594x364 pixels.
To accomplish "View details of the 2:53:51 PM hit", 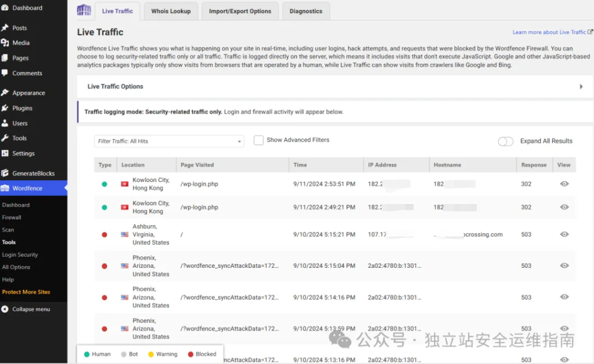I will 564,184.
